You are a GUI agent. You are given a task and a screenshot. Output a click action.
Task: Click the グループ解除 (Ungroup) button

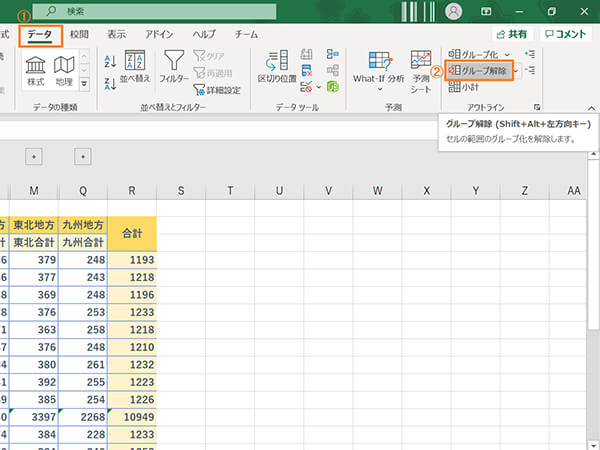[x=477, y=71]
